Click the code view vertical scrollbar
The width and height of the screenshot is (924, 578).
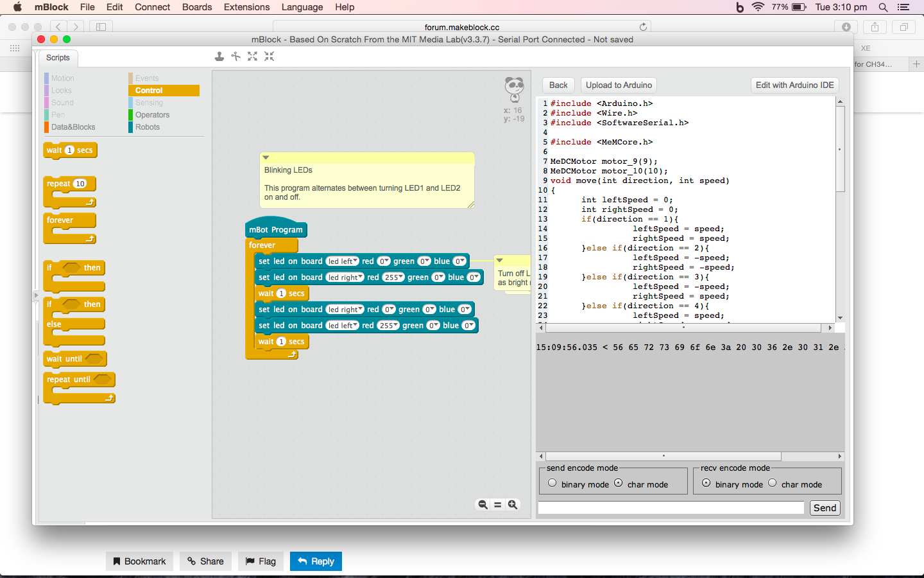tap(840, 149)
